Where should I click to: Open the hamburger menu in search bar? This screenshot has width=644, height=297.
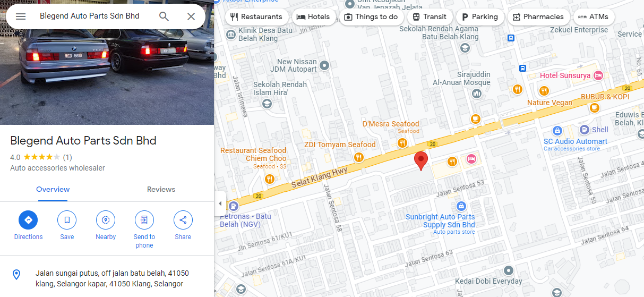(x=21, y=16)
